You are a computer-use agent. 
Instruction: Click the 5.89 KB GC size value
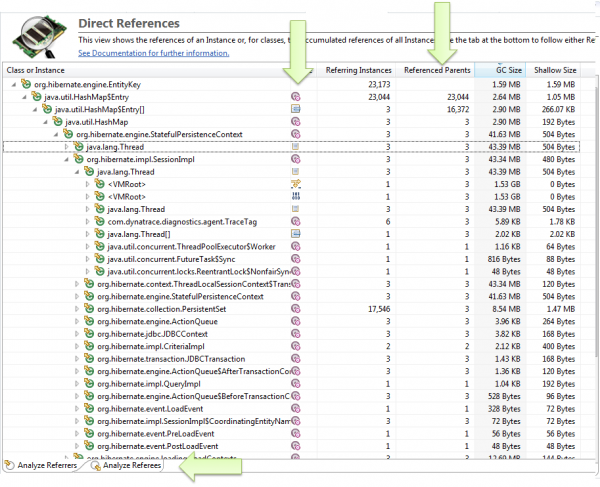pyautogui.click(x=507, y=222)
